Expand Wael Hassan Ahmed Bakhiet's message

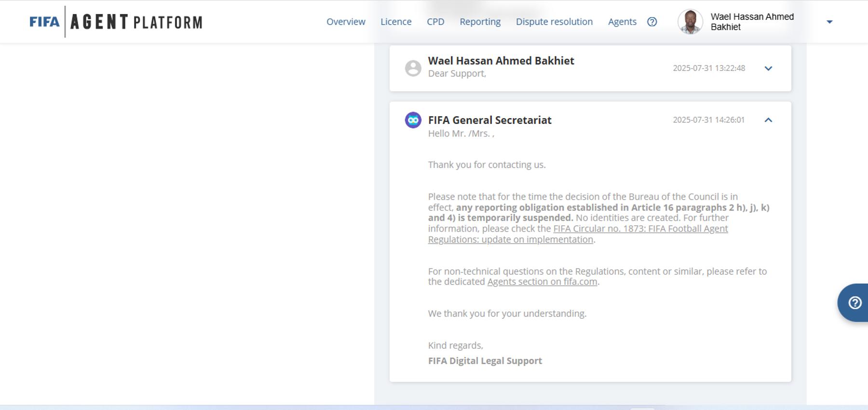click(x=769, y=68)
